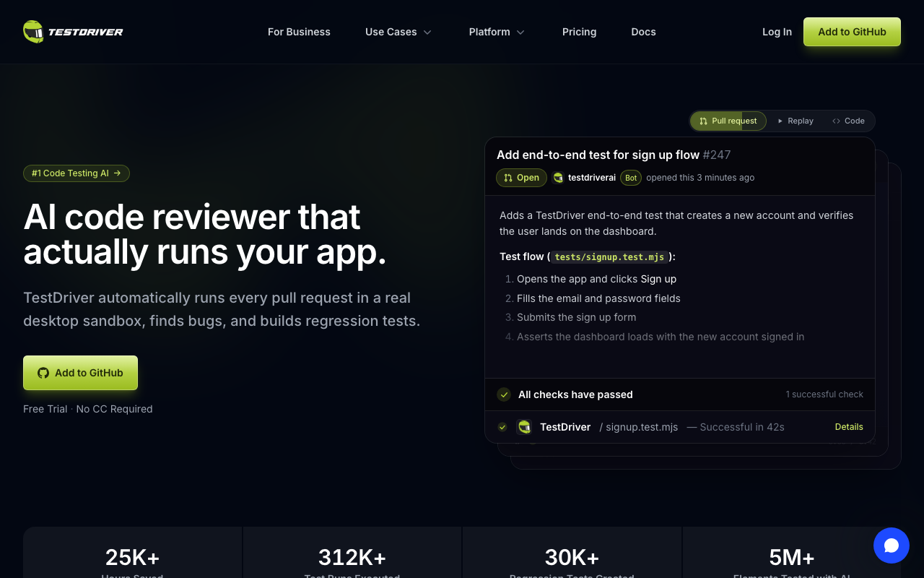This screenshot has width=924, height=578.
Task: Click the header Add to GitHub button
Action: click(852, 32)
